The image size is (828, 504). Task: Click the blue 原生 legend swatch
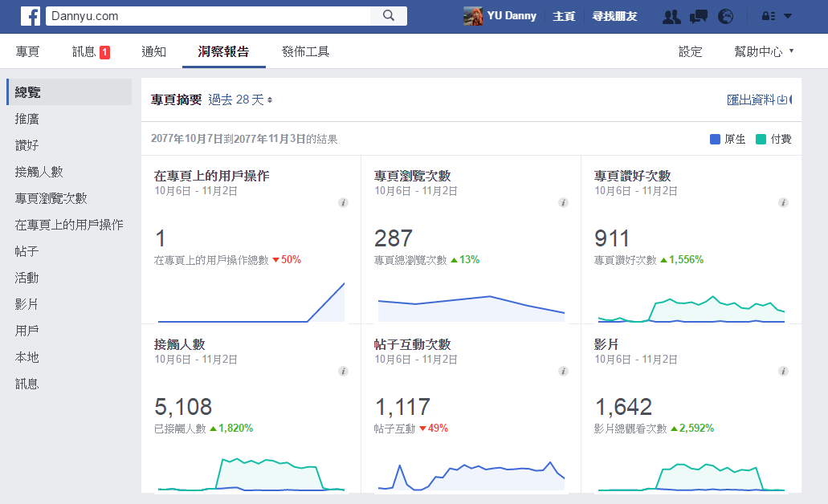coord(715,140)
